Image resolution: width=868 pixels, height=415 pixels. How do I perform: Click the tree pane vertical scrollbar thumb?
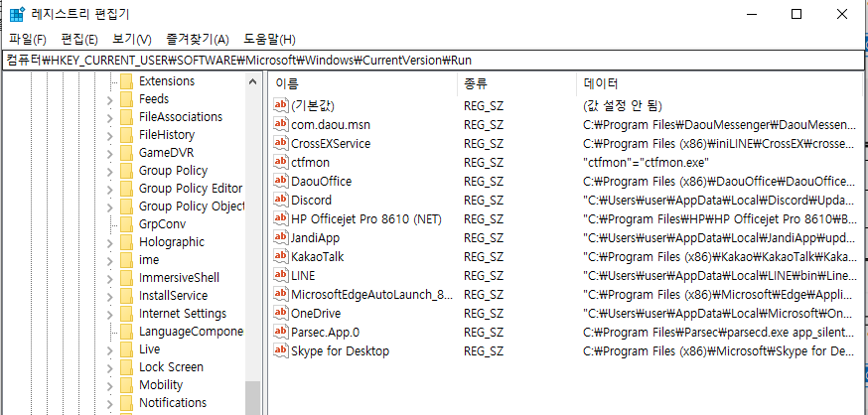click(x=252, y=398)
